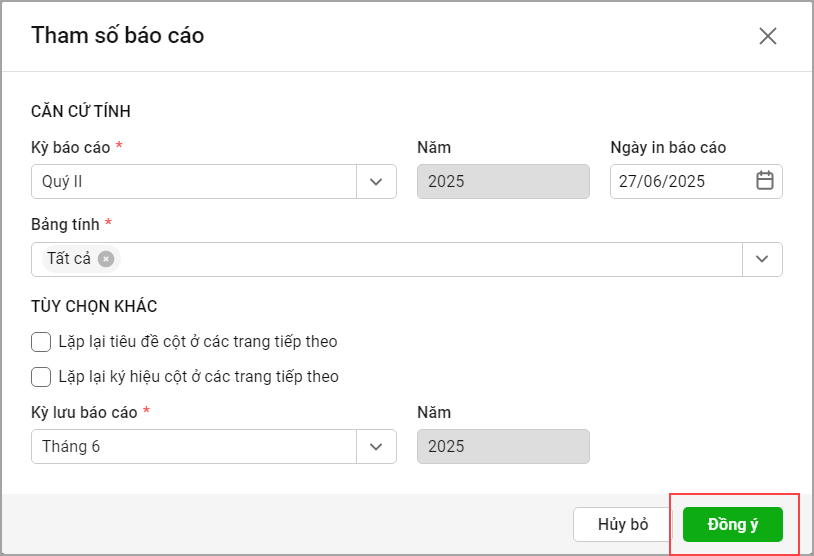Remove the Tất cả tag
The height and width of the screenshot is (556, 814).
(106, 259)
